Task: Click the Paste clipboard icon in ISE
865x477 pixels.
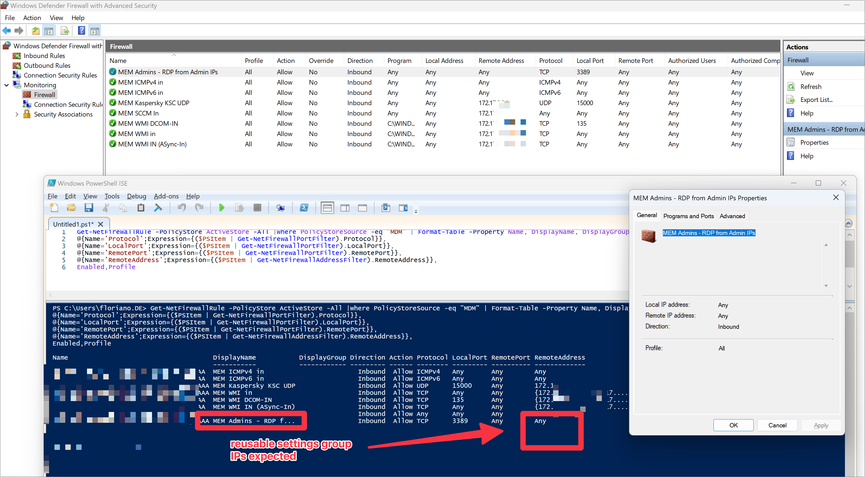Action: 141,208
